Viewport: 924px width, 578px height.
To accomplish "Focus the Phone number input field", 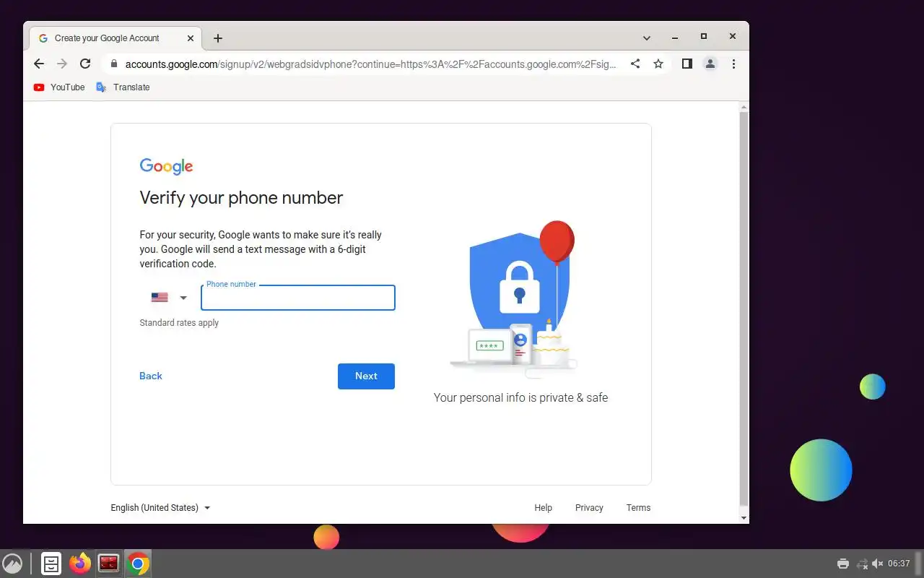I will pyautogui.click(x=298, y=298).
